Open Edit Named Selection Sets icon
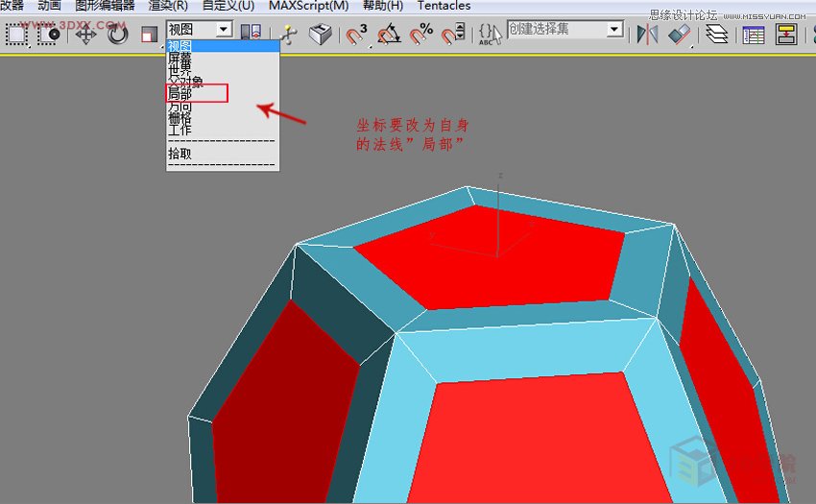This screenshot has width=816, height=504. pos(491,35)
